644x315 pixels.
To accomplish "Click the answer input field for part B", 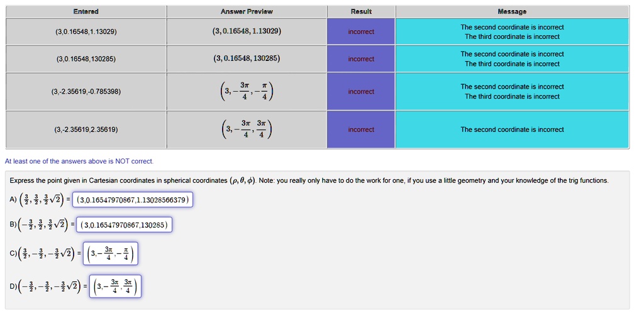I will point(124,224).
